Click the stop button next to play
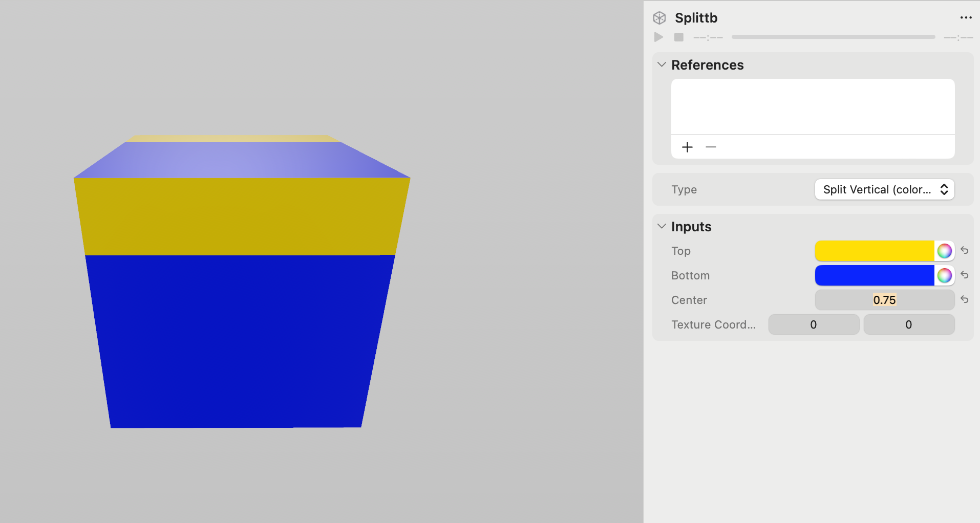980x523 pixels. tap(678, 37)
